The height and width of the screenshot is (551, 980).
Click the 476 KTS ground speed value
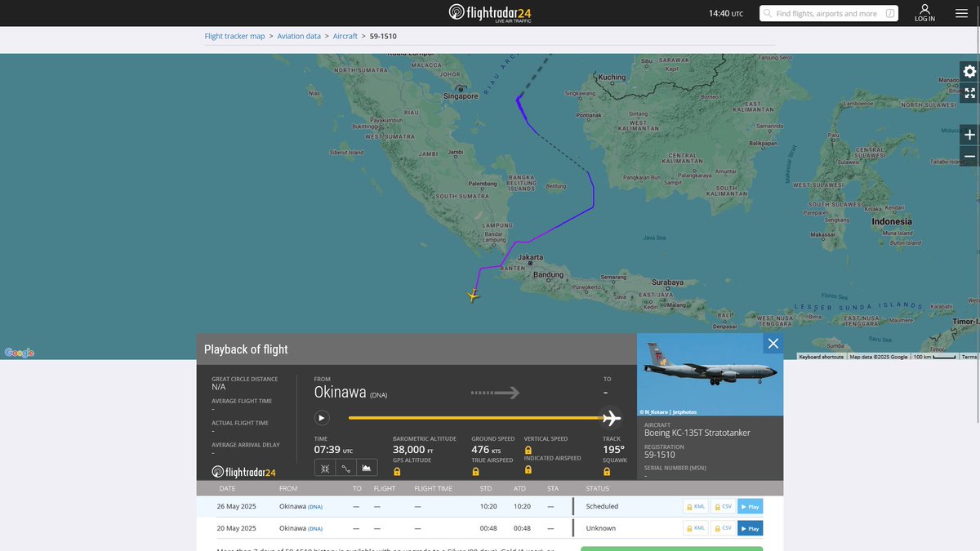pyautogui.click(x=486, y=450)
